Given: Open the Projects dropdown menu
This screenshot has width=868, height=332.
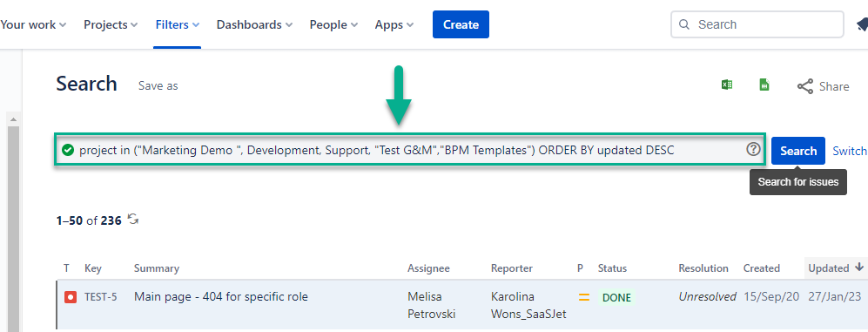Looking at the screenshot, I should pos(111,25).
